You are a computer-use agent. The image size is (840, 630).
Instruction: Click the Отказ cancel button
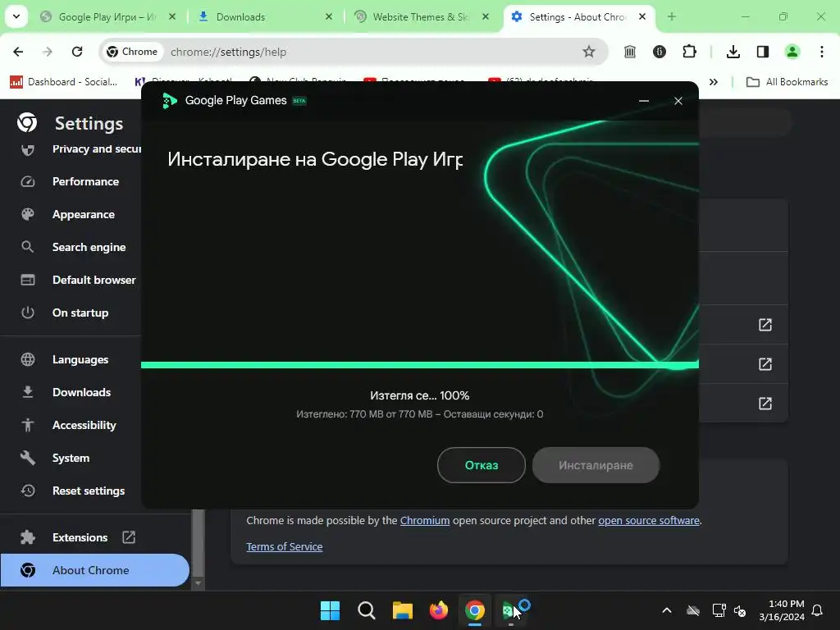tap(481, 465)
